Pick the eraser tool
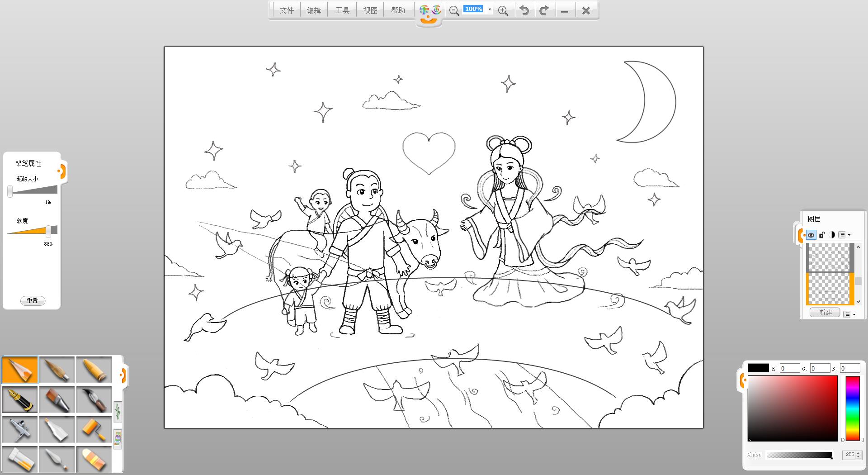 pyautogui.click(x=94, y=459)
